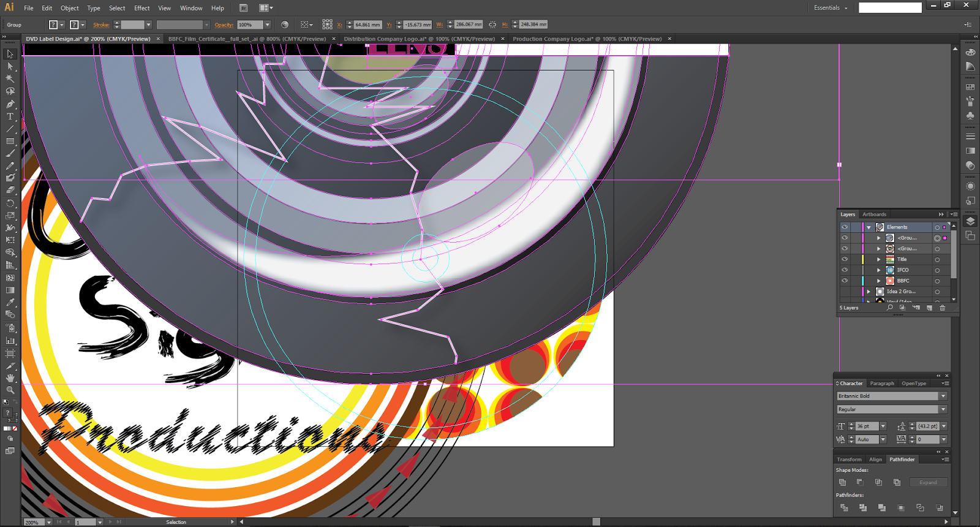This screenshot has height=527, width=980.
Task: Click Create New Layer icon
Action: 929,308
